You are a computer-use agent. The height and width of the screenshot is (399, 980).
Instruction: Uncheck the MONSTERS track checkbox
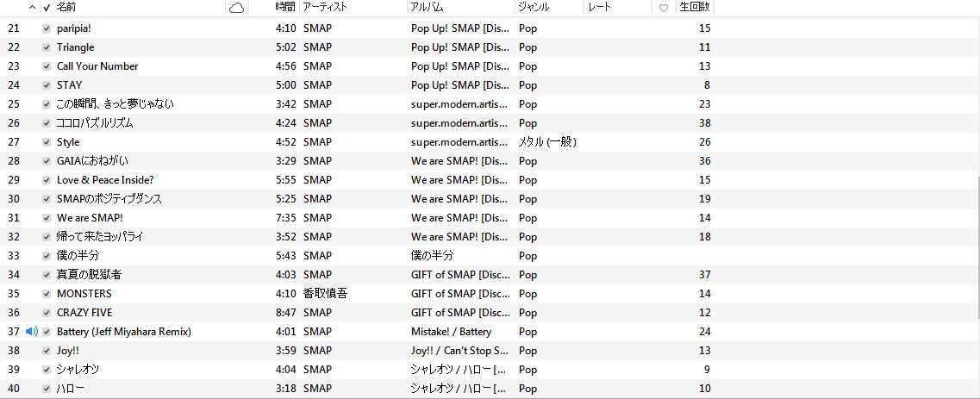pyautogui.click(x=47, y=294)
